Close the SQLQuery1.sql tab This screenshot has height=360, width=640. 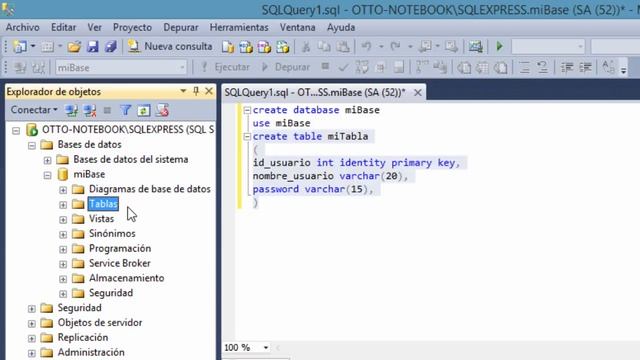coord(418,93)
